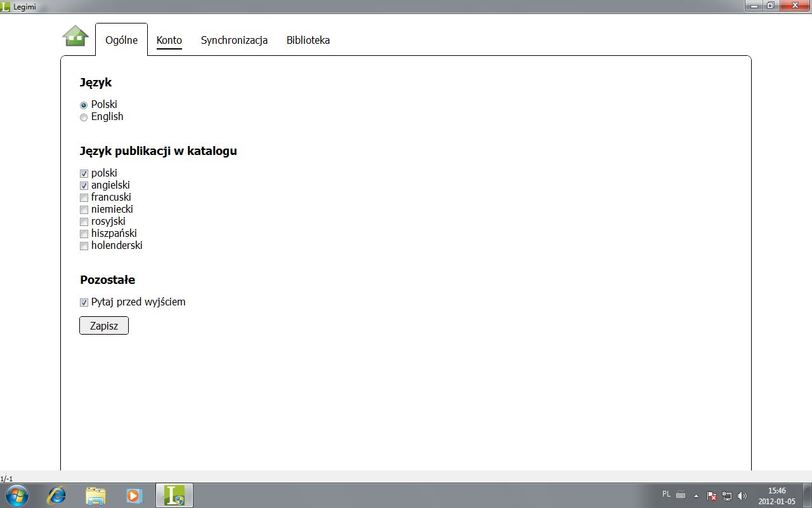Minimize the Legimi window
This screenshot has width=812, height=508.
pos(754,5)
